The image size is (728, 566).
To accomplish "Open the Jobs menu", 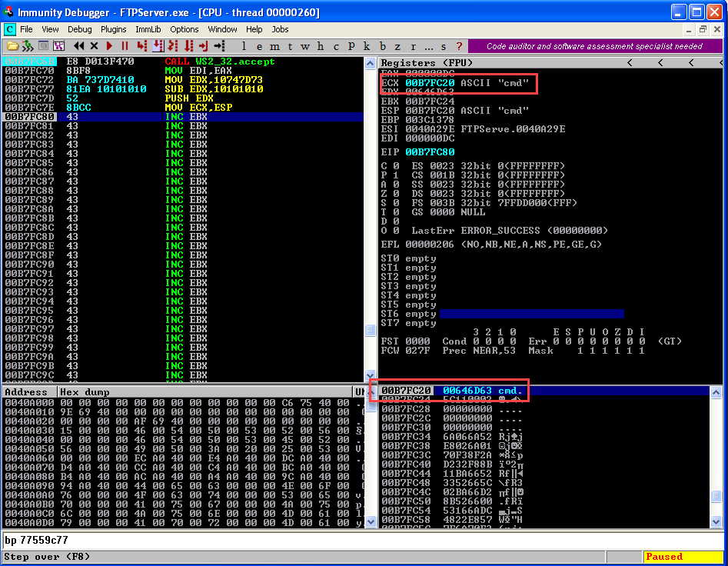I will click(x=280, y=29).
